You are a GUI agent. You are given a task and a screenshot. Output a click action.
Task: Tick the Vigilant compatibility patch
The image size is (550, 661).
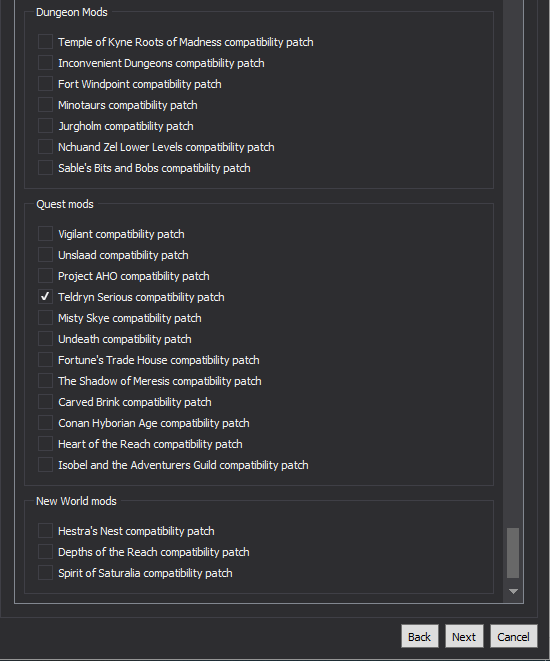[45, 234]
